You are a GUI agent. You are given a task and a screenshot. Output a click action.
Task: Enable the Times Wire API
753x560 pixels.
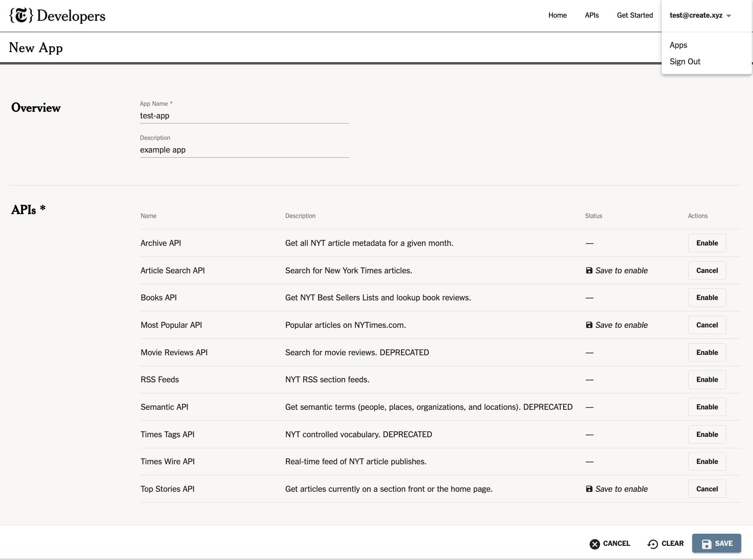point(707,462)
